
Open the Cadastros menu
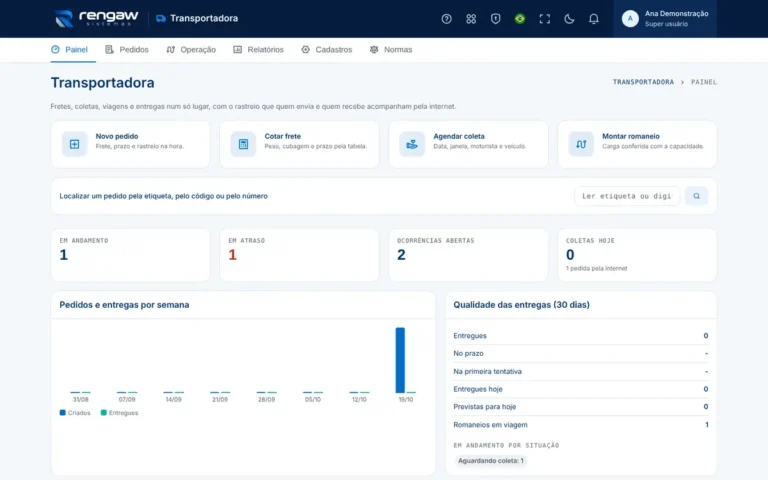coord(327,49)
